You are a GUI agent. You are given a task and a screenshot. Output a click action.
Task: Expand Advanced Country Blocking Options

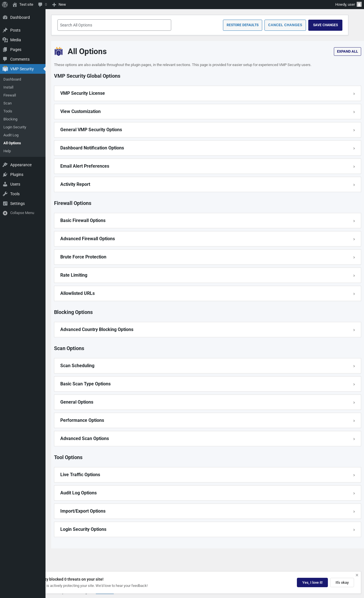click(x=208, y=330)
